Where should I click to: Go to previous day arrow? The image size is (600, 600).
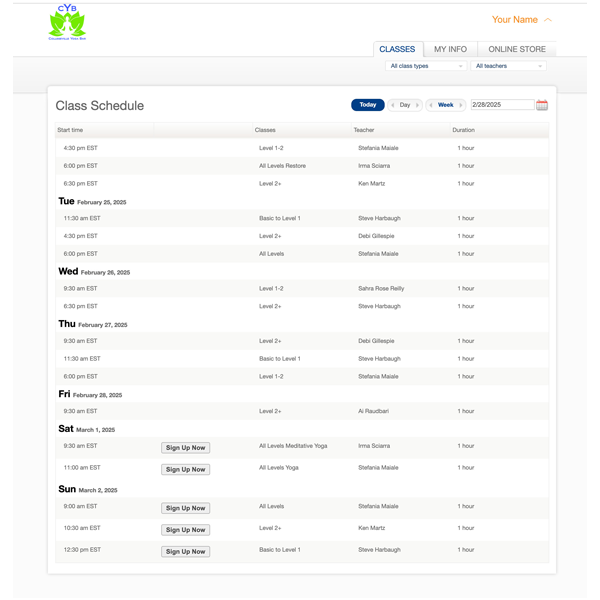tap(393, 105)
